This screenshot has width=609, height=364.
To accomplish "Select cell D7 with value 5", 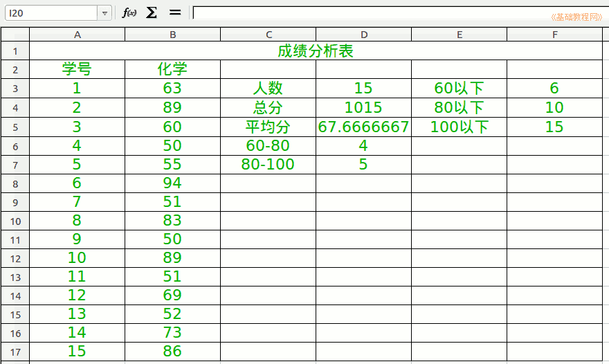I will [x=364, y=165].
